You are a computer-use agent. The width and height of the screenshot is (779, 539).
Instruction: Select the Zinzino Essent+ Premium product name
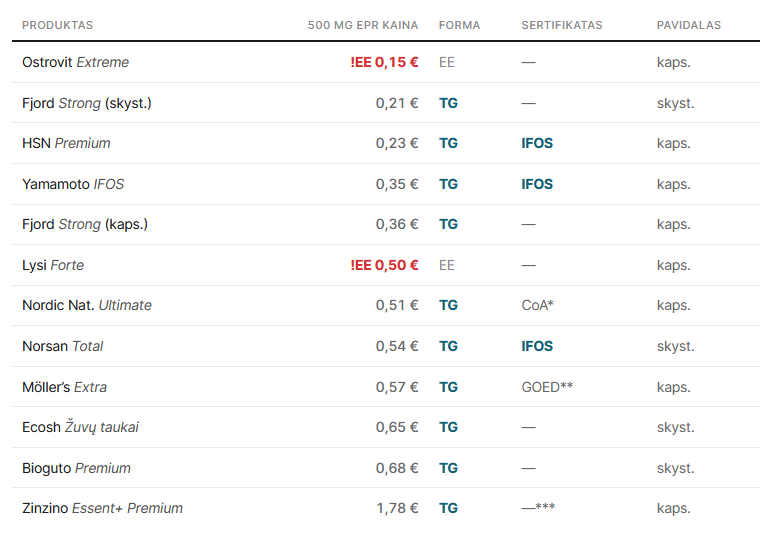point(102,508)
